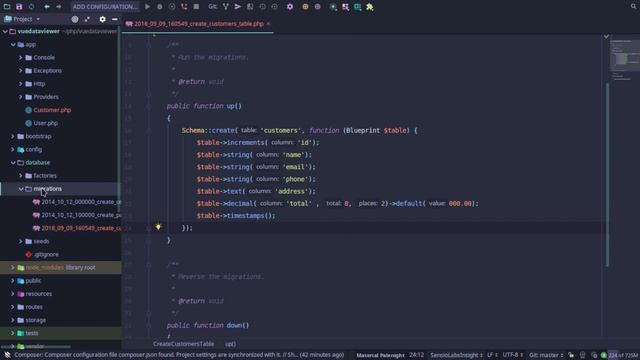This screenshot has width=640, height=360.
Task: Click the Open folder icon in main toolbar
Action: 7,7
